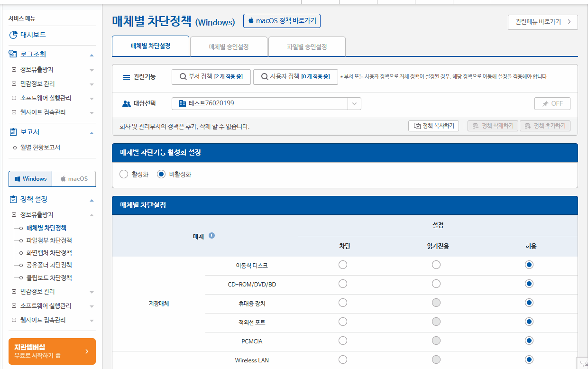Click the 정책 설정 section icon

coord(14,200)
